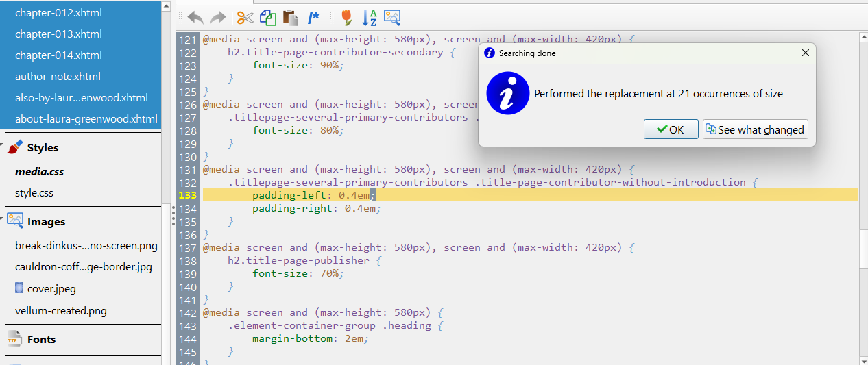Click the blue info icon in dialog
Image resolution: width=868 pixels, height=365 pixels.
[x=508, y=94]
